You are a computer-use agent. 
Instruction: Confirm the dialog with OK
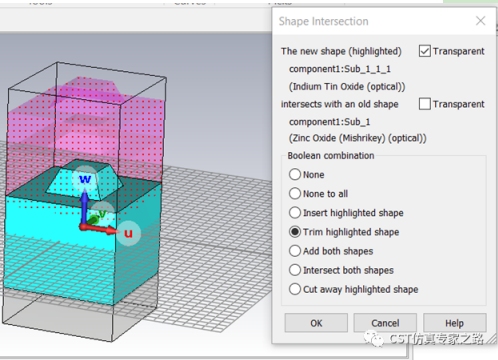click(316, 323)
